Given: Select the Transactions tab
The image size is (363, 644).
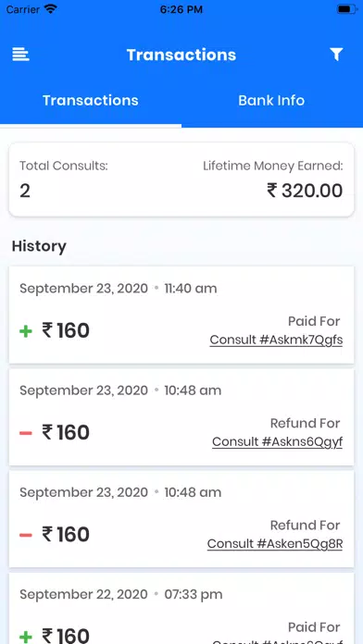Looking at the screenshot, I should 91,101.
